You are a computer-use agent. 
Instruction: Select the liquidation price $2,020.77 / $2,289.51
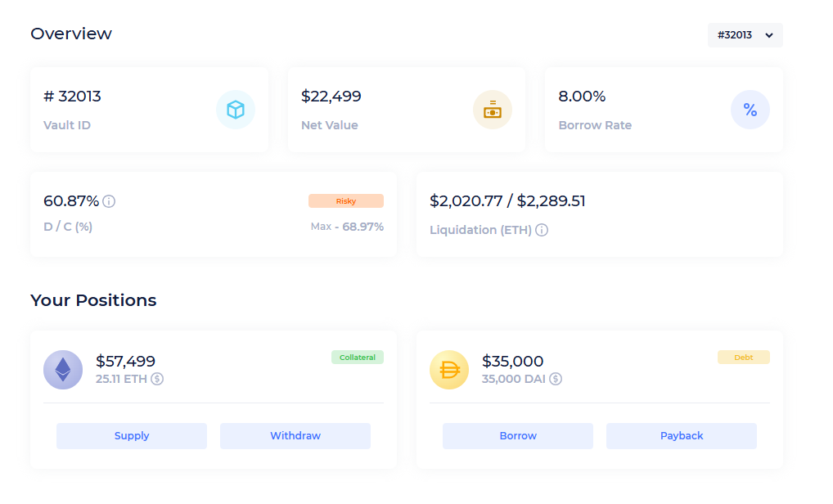(x=507, y=201)
